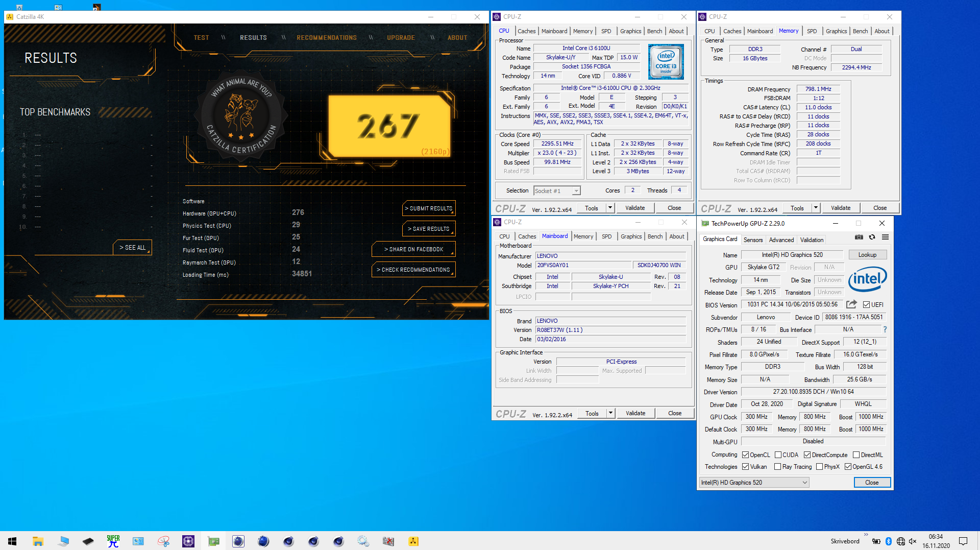Switch to the GPU-Z taskbar icon
Screen dimensions: 980x550
[213, 541]
